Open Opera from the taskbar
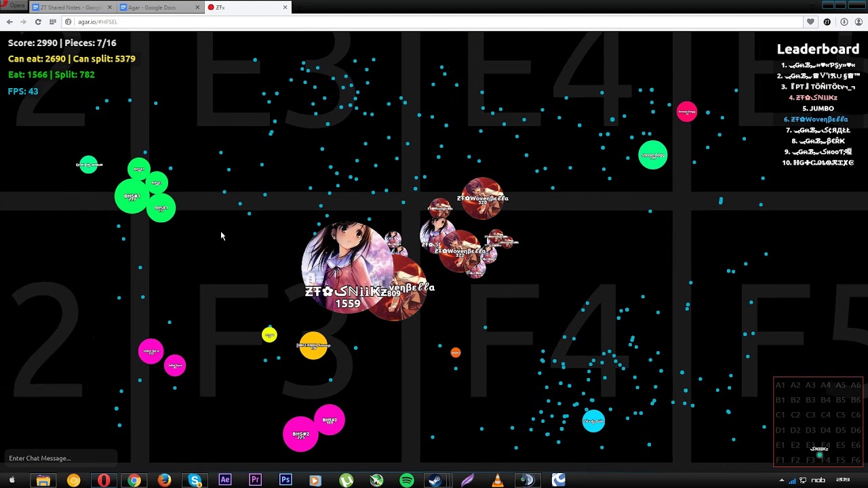Image resolution: width=868 pixels, height=488 pixels. pos(104,481)
